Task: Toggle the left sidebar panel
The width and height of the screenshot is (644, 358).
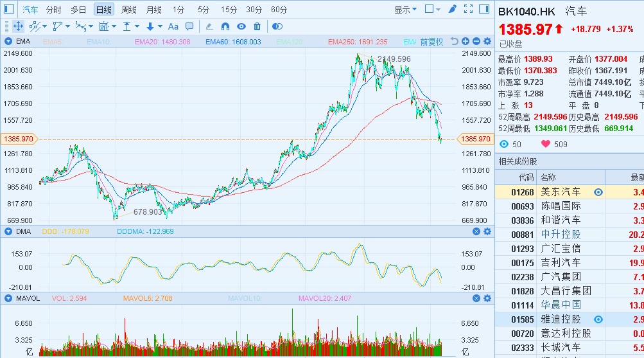Action: pos(8,10)
